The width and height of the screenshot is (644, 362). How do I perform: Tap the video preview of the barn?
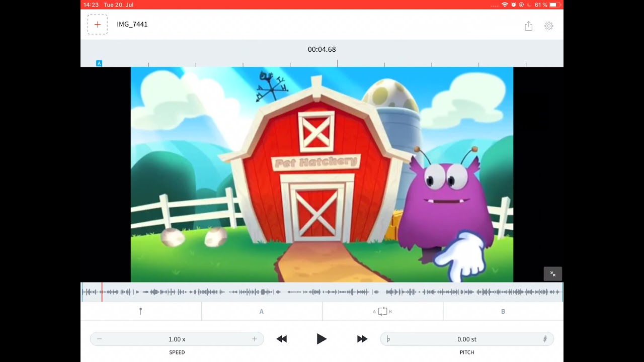coord(322,174)
